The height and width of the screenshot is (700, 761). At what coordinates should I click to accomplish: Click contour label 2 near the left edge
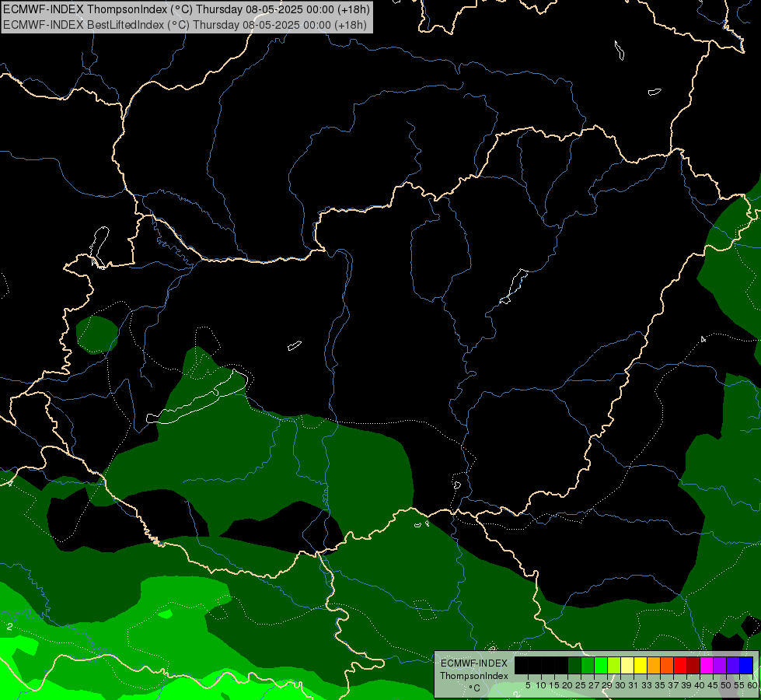(9, 627)
